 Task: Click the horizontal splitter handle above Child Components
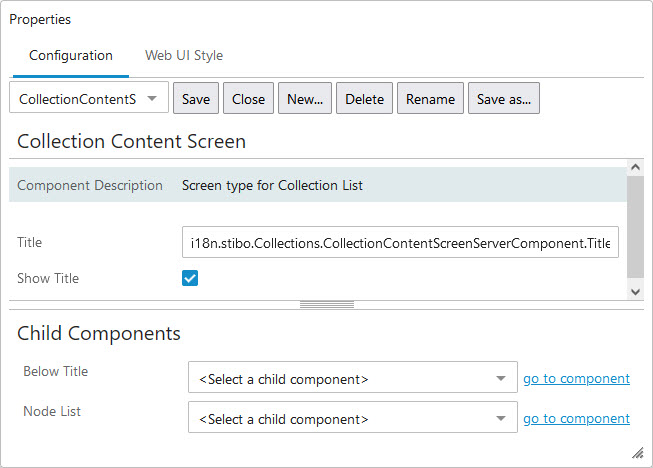coord(327,304)
